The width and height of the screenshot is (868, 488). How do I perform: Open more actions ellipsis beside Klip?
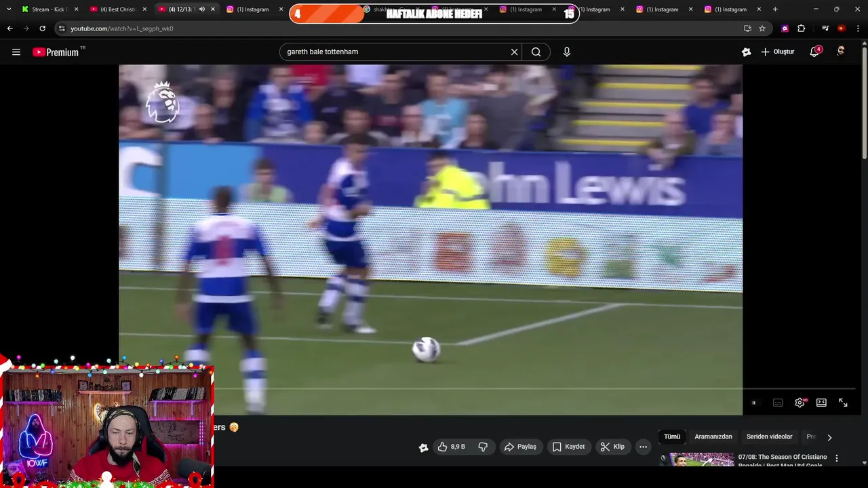tap(643, 447)
